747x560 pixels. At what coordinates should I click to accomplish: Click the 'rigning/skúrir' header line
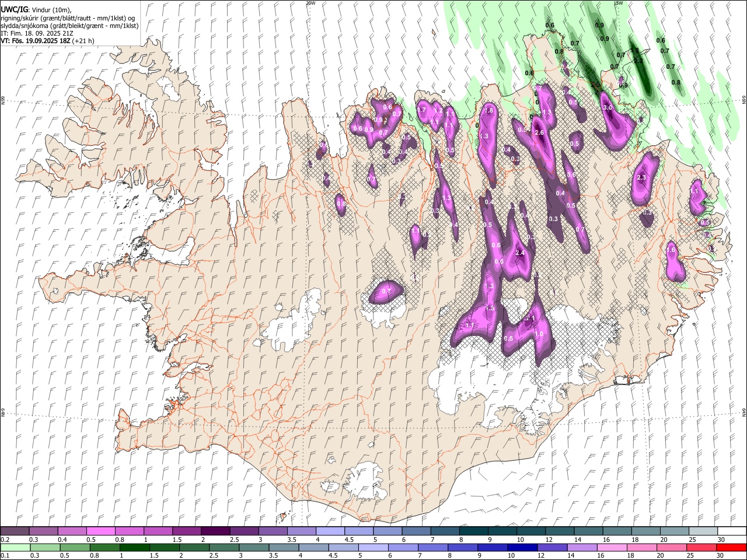pos(68,18)
